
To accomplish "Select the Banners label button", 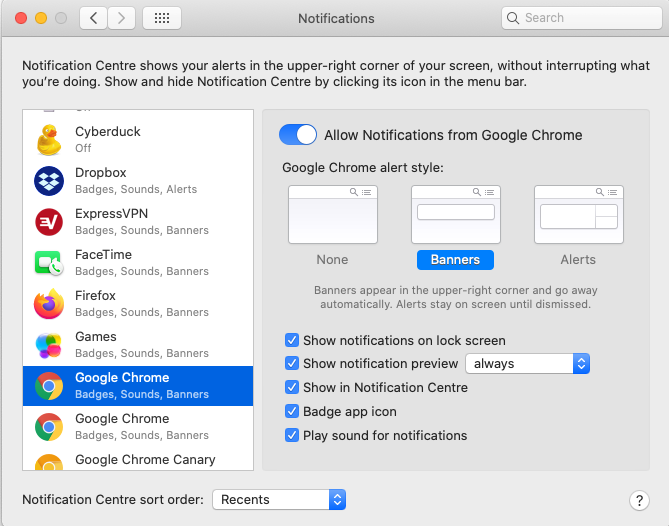I will (x=455, y=260).
